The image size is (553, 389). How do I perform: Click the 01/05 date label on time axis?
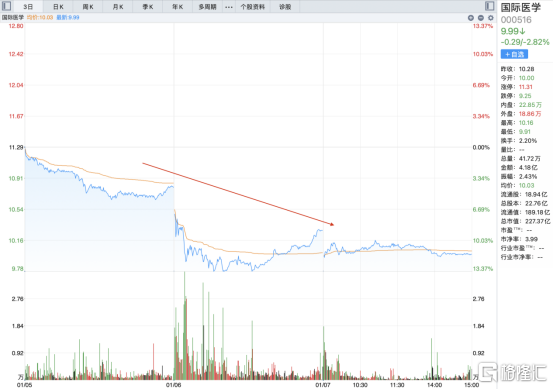(x=25, y=385)
